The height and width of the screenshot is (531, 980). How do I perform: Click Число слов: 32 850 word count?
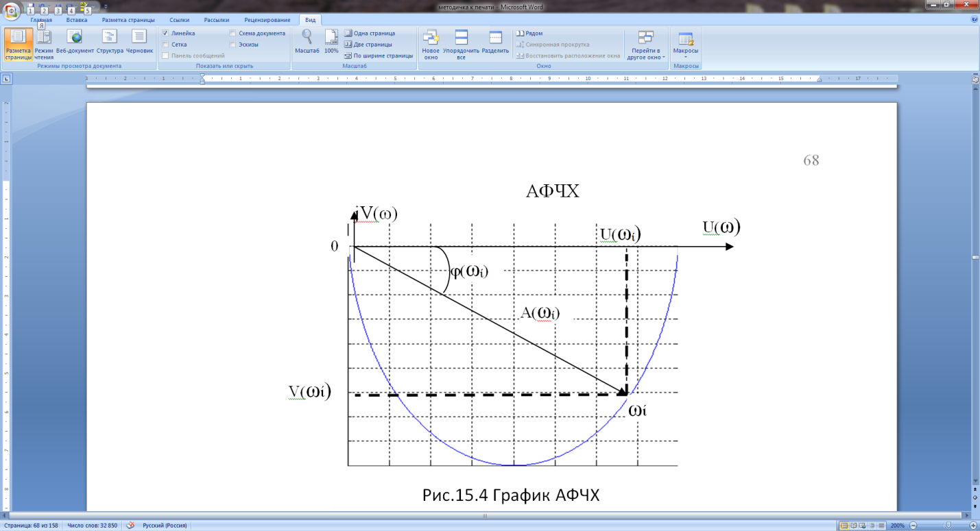coord(92,526)
